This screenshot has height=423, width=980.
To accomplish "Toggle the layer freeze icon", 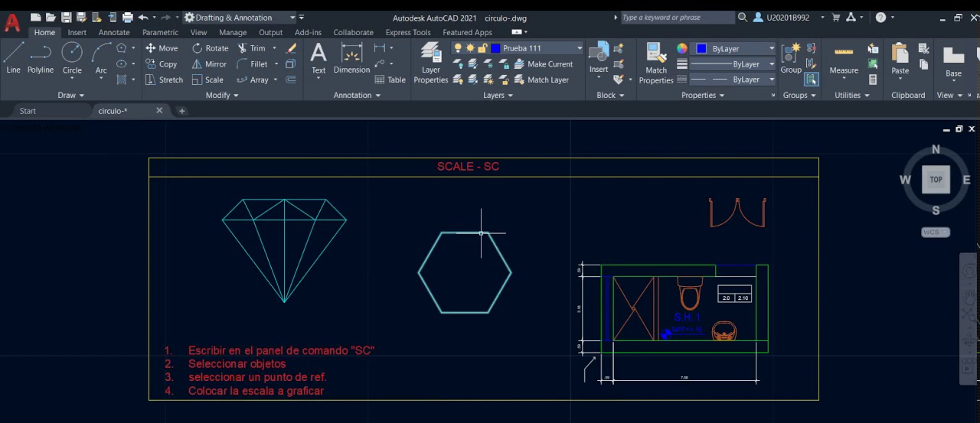I will tap(470, 48).
